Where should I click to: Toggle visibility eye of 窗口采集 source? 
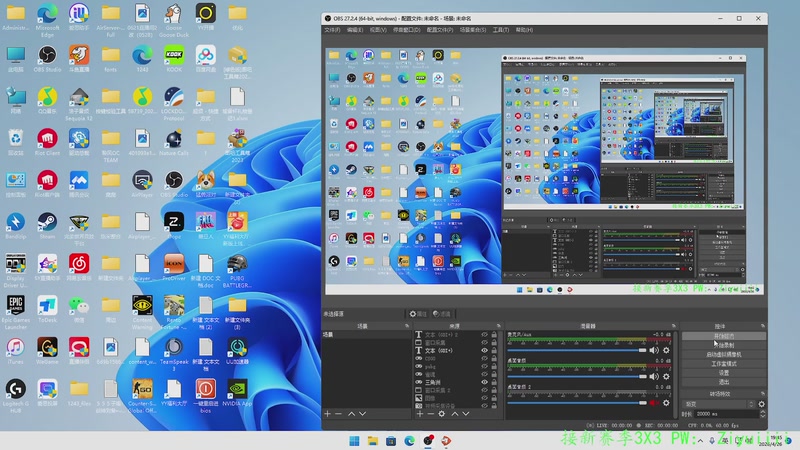pos(484,343)
